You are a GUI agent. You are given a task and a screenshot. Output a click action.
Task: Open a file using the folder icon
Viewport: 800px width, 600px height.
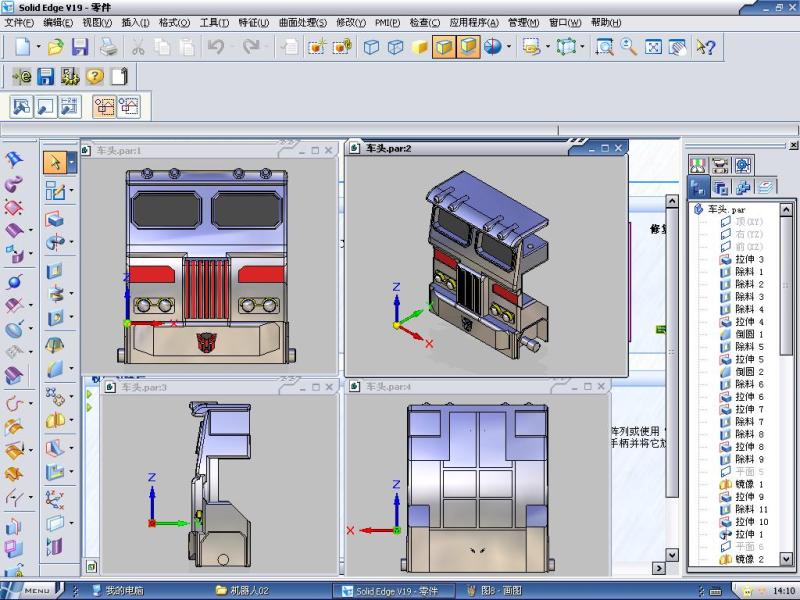point(56,47)
